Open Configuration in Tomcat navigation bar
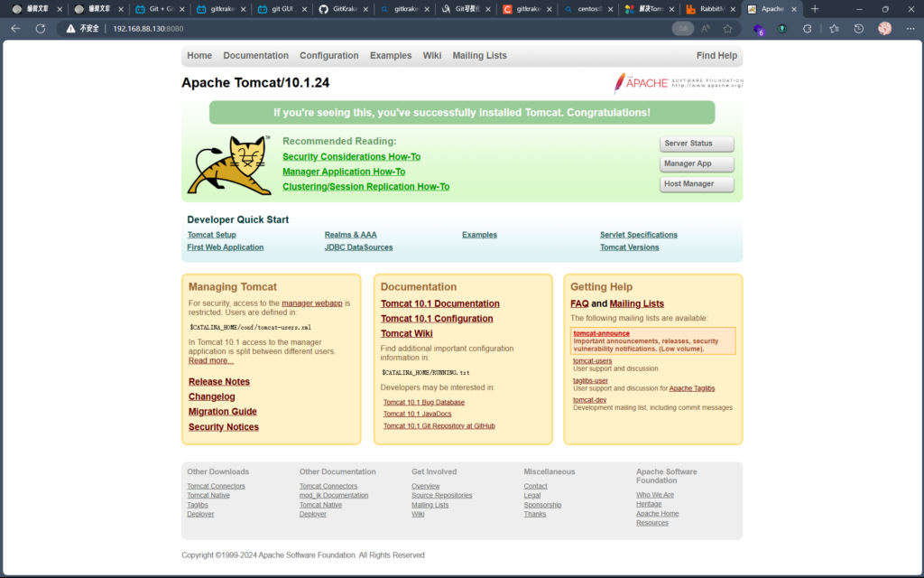Image resolution: width=924 pixels, height=578 pixels. pyautogui.click(x=328, y=55)
